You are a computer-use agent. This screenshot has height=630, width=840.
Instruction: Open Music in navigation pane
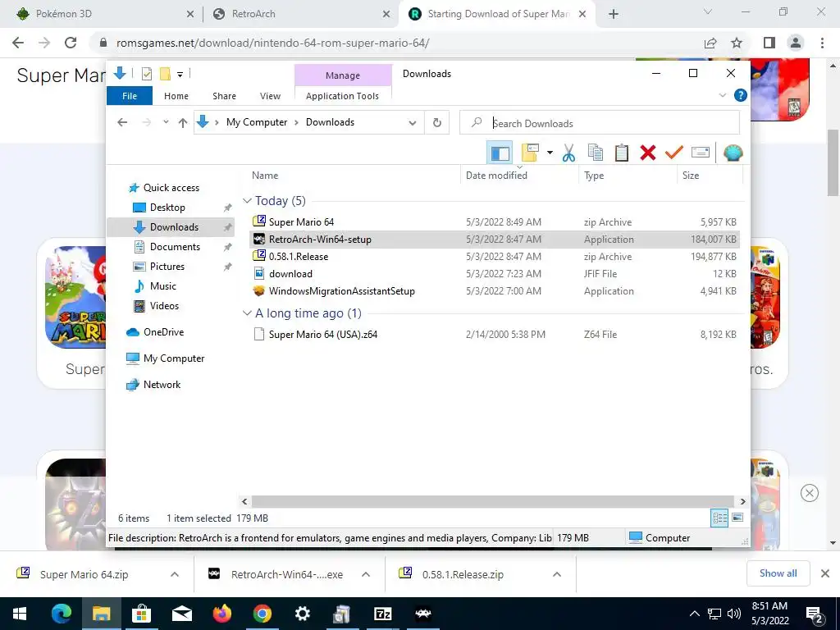pyautogui.click(x=163, y=286)
